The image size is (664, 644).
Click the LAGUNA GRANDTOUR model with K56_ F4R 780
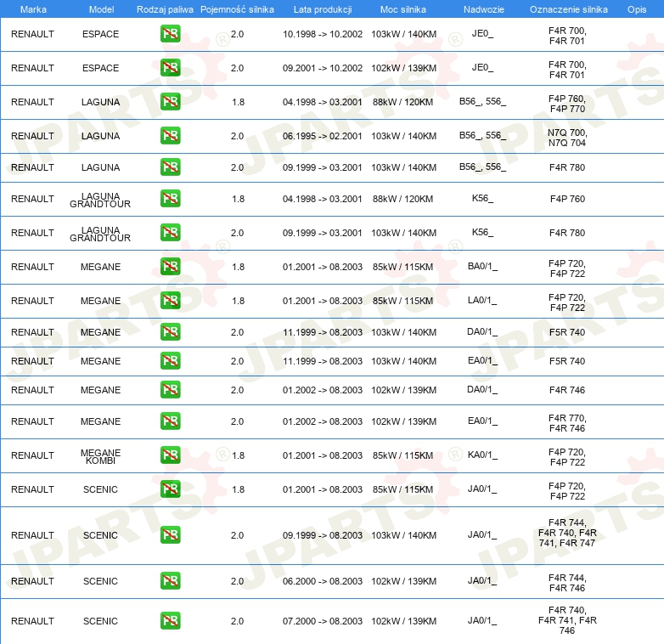pos(101,233)
